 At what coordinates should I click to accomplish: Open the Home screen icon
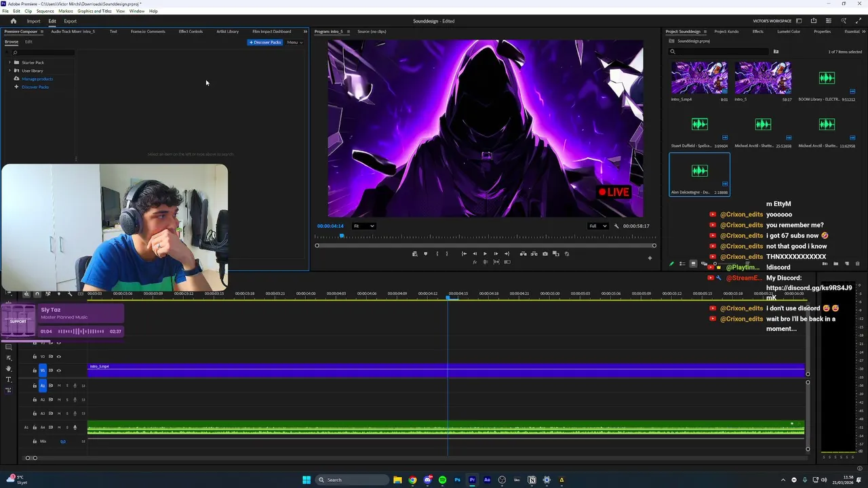(13, 21)
